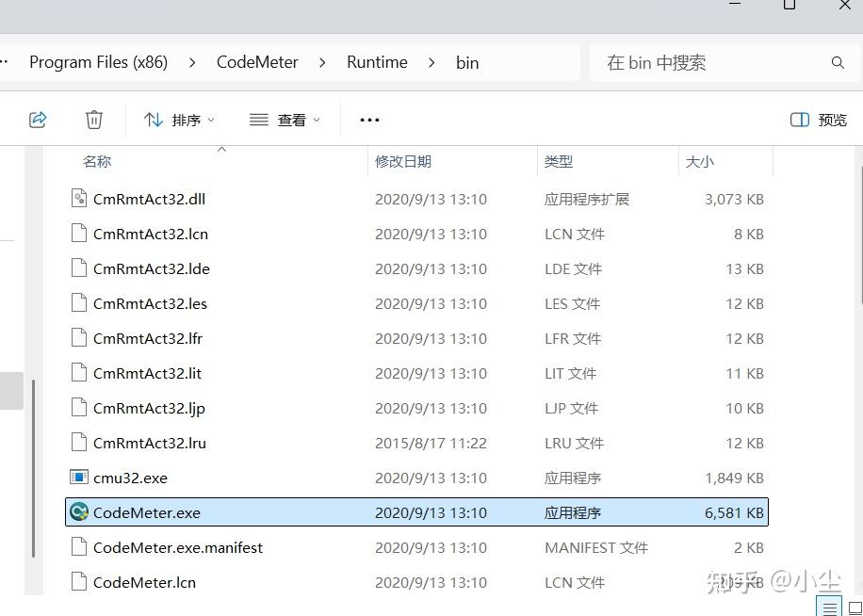Click the CmRmtAct32.ljp file name
This screenshot has width=863, height=616.
(149, 408)
